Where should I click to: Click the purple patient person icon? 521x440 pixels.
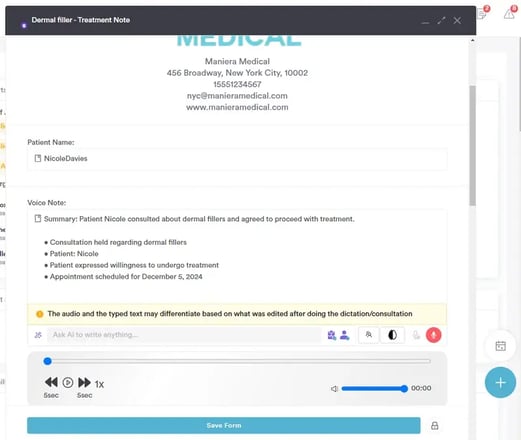pos(344,335)
